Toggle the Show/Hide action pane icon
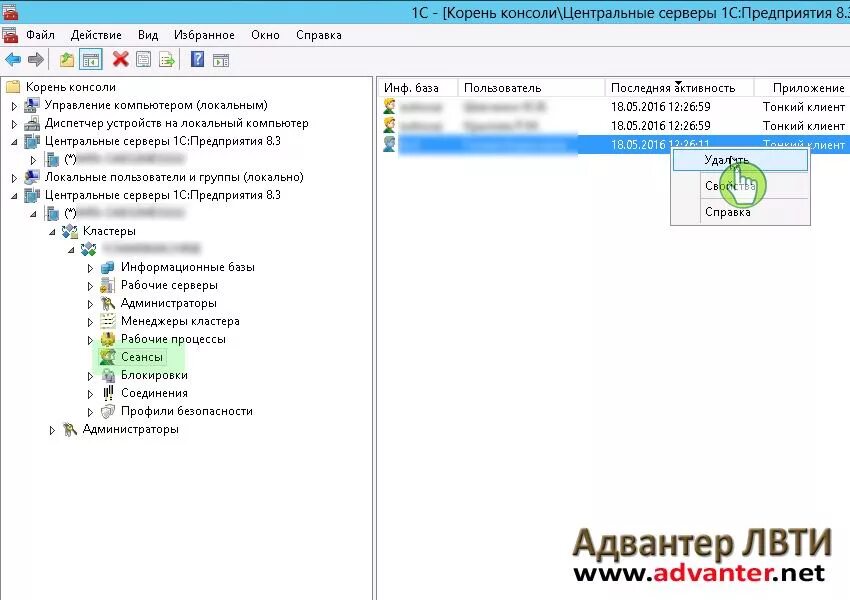850x600 pixels. pyautogui.click(x=221, y=60)
